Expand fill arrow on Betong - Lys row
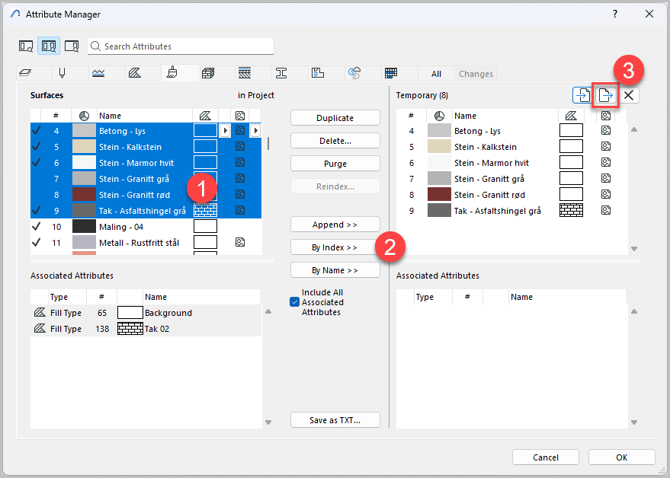 [x=224, y=131]
